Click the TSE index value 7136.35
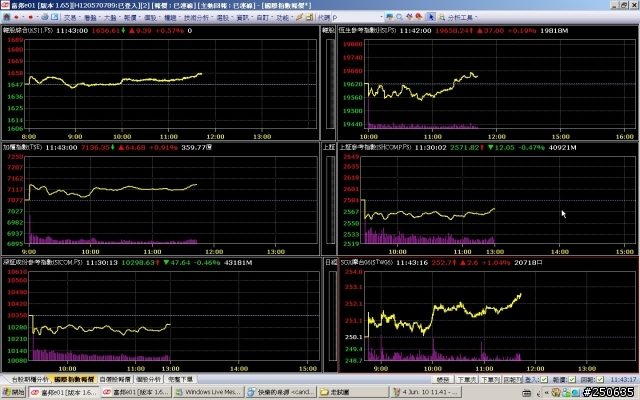The height and width of the screenshot is (400, 640). (x=95, y=147)
